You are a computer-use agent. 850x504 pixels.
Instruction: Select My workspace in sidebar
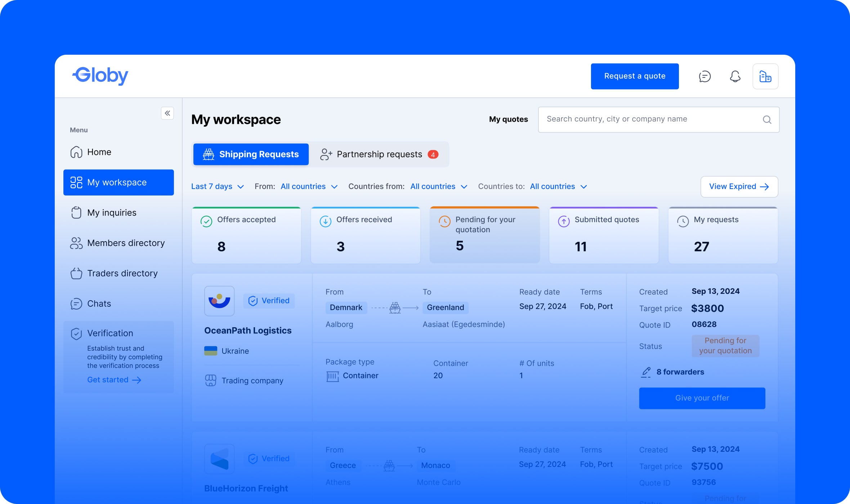[118, 183]
